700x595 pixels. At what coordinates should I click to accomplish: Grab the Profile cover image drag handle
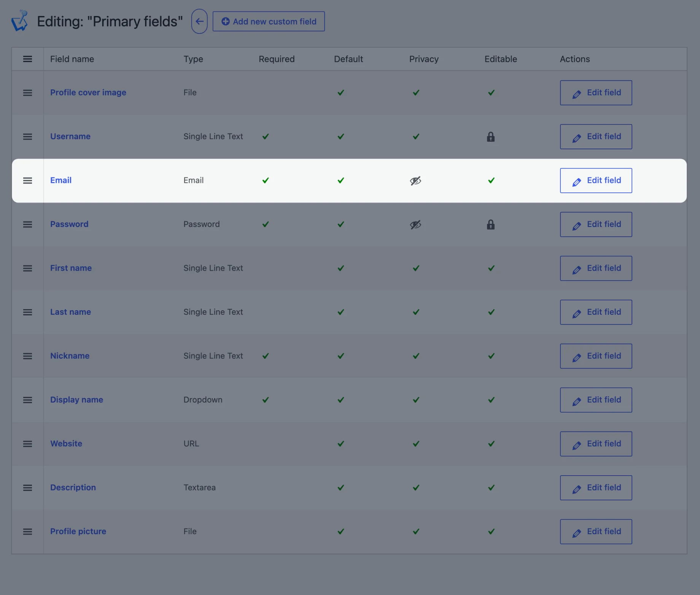[x=27, y=93]
